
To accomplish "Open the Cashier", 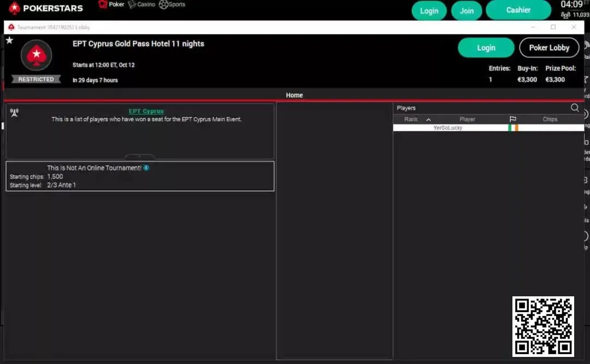I will (518, 10).
